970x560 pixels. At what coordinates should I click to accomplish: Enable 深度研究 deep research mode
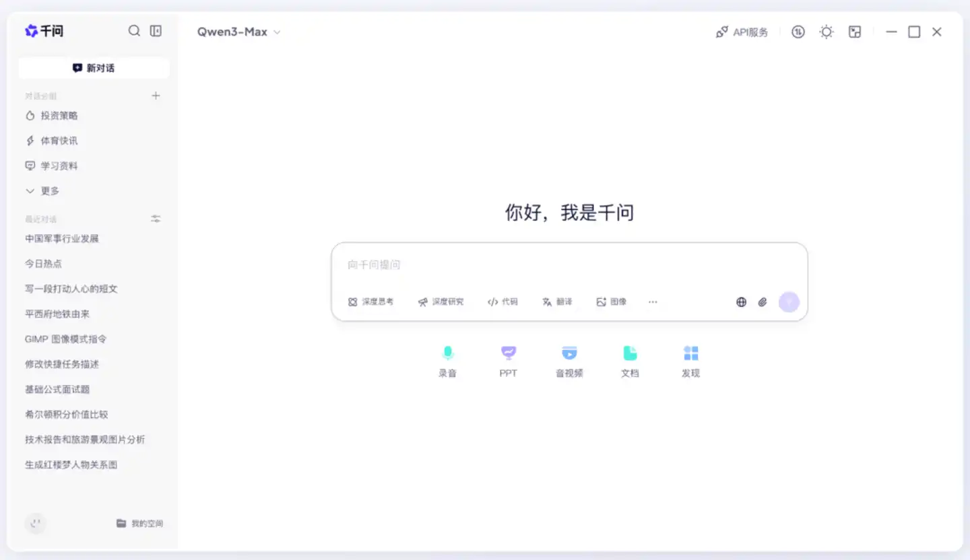tap(441, 302)
